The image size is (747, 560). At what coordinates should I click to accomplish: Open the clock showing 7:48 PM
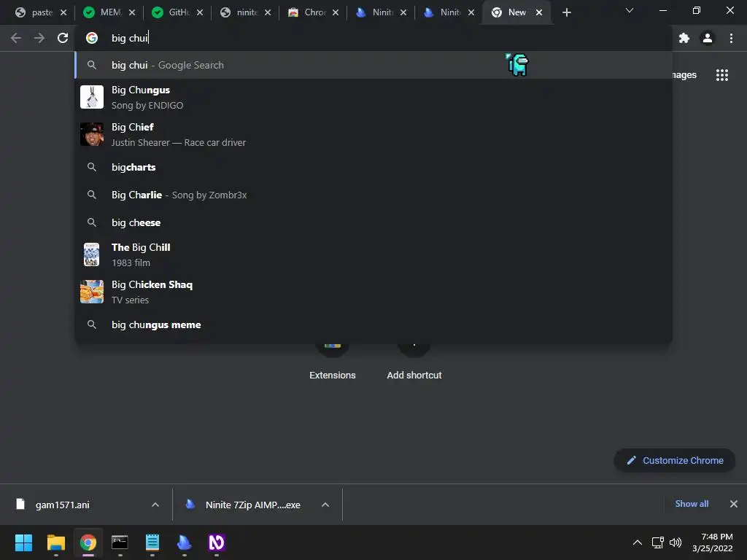713,542
